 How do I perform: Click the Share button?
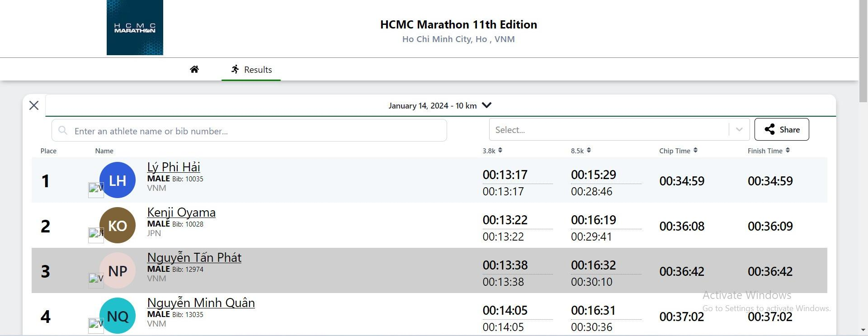[781, 130]
